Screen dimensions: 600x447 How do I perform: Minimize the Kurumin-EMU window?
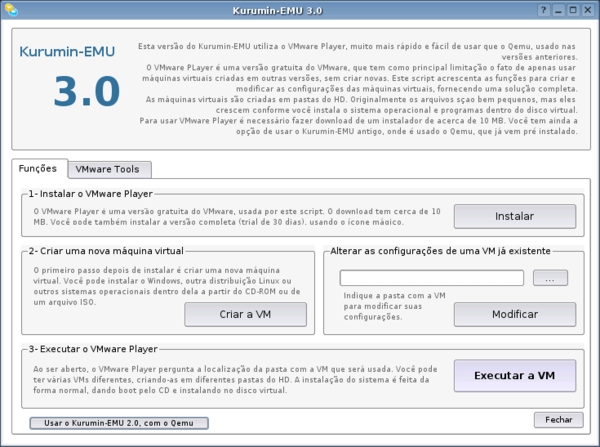tap(558, 10)
